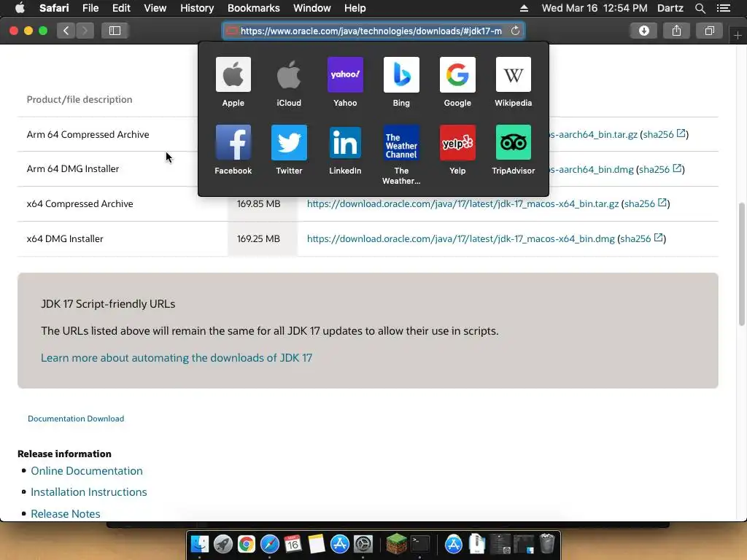Open the Wikipedia favorite tile
Viewport: 747px width, 560px height.
[513, 74]
